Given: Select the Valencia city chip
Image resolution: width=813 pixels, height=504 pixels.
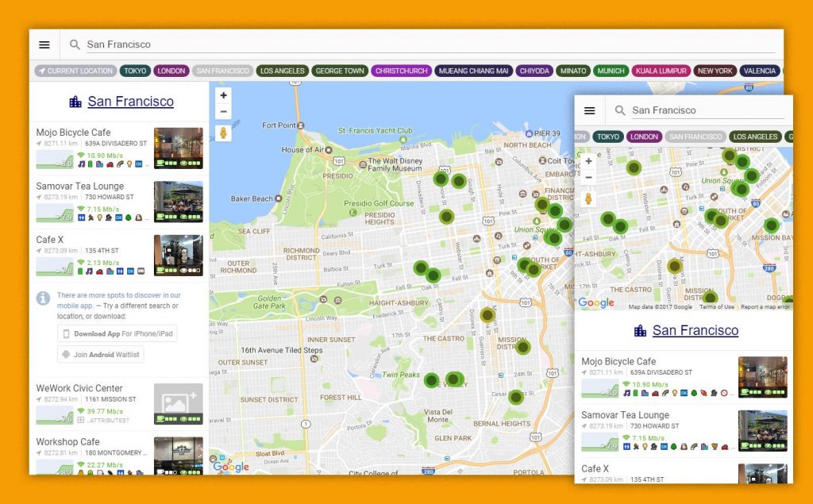Looking at the screenshot, I should click(x=760, y=71).
